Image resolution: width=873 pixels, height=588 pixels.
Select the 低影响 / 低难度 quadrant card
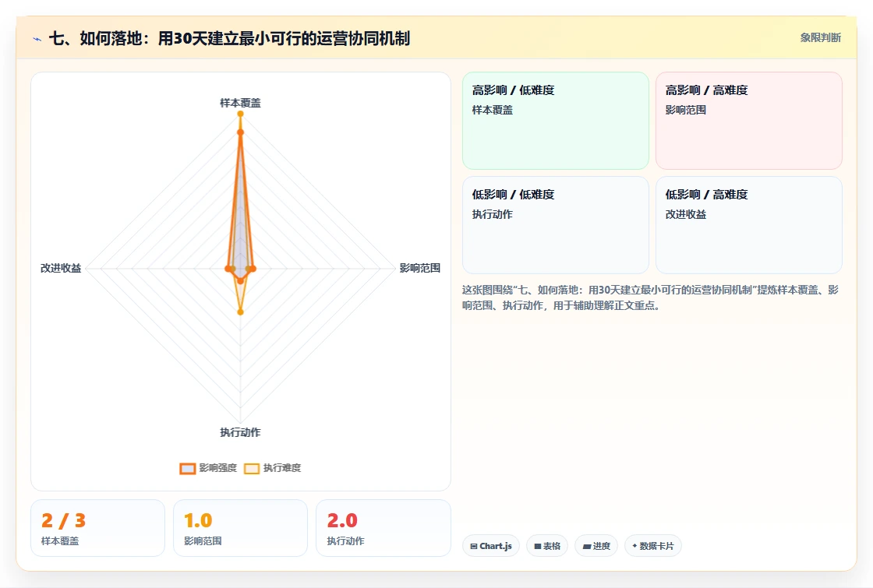(556, 225)
